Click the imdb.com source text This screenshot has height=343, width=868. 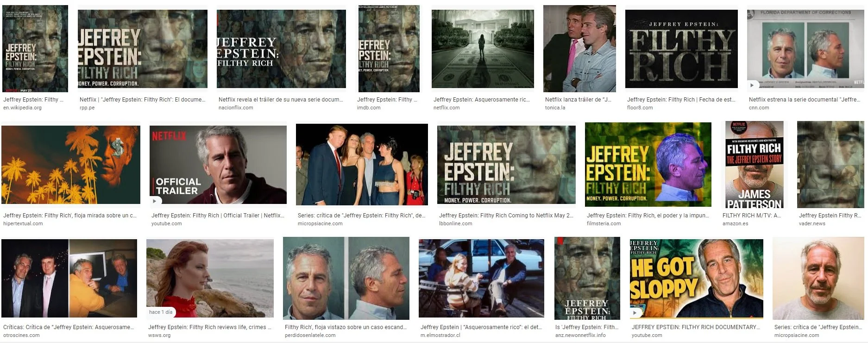click(x=369, y=108)
